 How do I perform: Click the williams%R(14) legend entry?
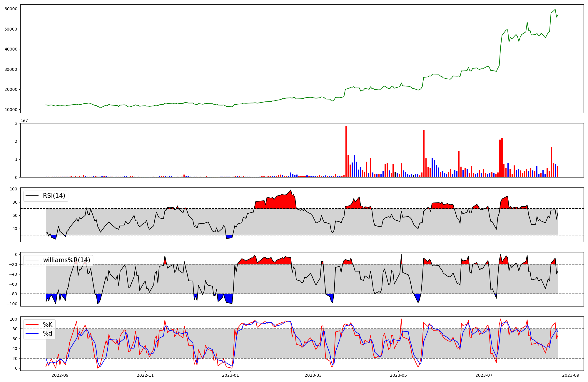pyautogui.click(x=67, y=260)
